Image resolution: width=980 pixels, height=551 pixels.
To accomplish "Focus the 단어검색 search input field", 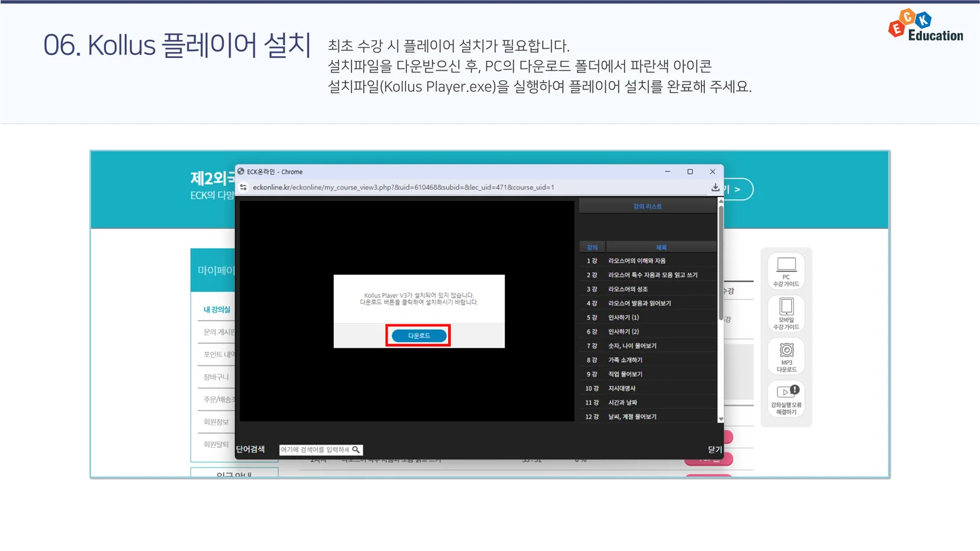I will coord(316,450).
